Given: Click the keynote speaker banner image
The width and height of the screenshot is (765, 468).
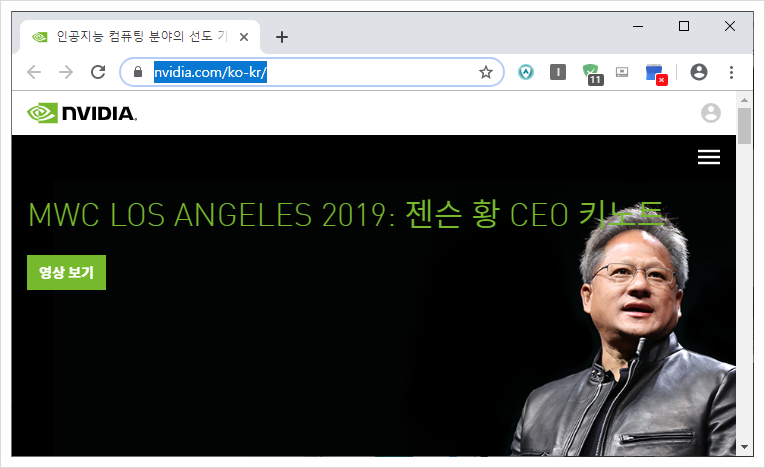Looking at the screenshot, I should pyautogui.click(x=374, y=296).
